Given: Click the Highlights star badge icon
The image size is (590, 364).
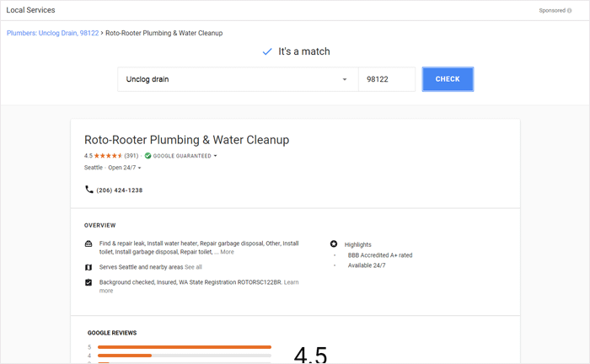Looking at the screenshot, I should click(x=334, y=244).
